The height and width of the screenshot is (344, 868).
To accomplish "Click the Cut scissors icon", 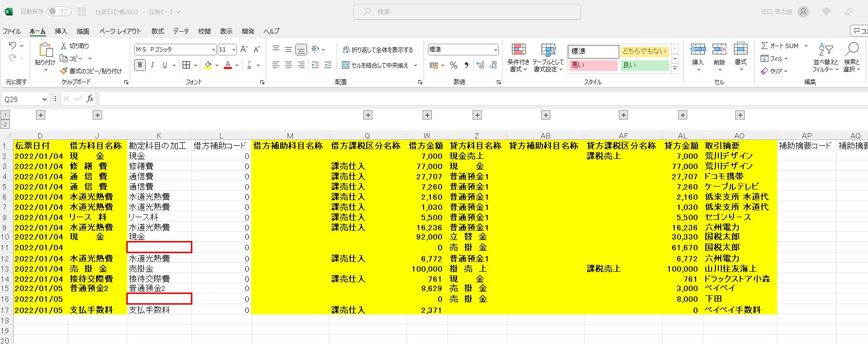I will 64,46.
